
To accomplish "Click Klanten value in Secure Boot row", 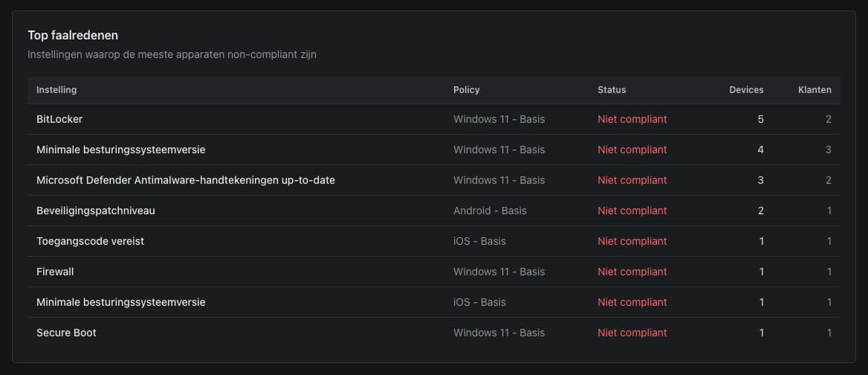I will tap(829, 333).
